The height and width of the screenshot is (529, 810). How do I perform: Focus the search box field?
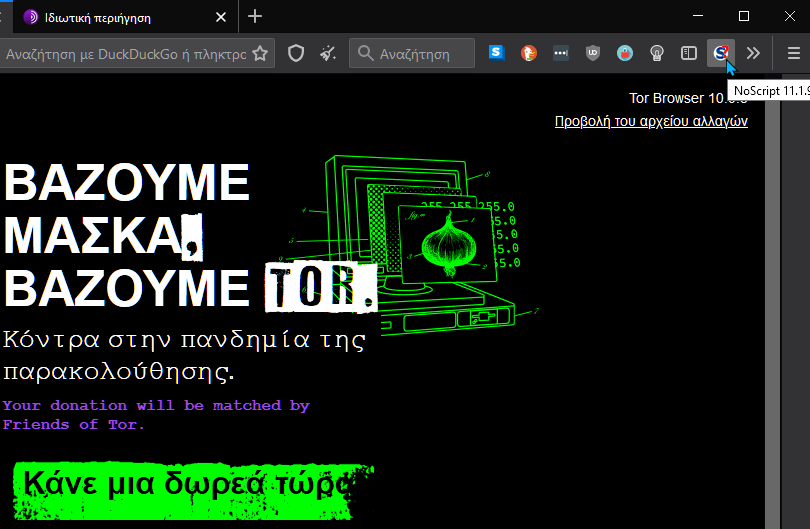(x=412, y=53)
